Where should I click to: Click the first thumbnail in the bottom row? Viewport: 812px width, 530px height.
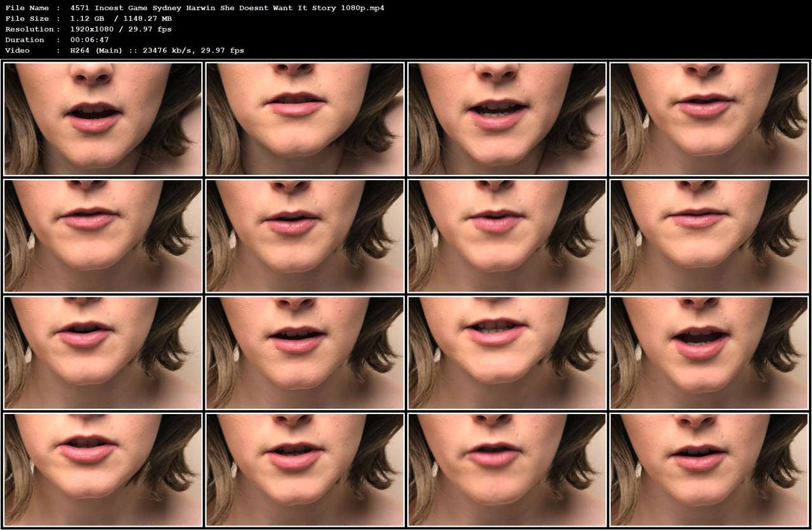[x=103, y=470]
